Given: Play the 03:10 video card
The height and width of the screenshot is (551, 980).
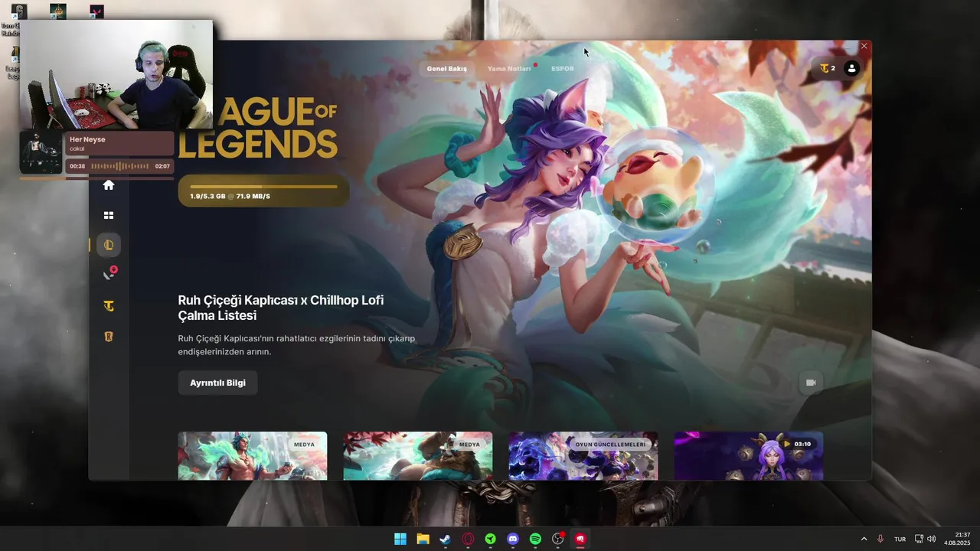Looking at the screenshot, I should 749,456.
